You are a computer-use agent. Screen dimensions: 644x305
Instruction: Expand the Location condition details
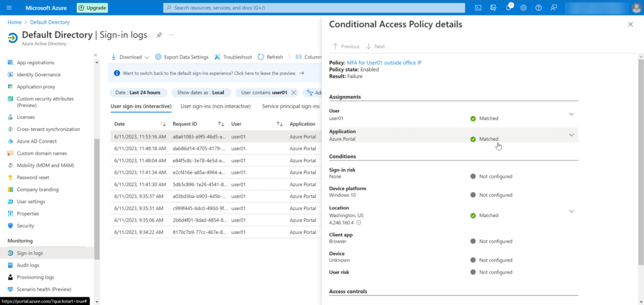pyautogui.click(x=571, y=211)
